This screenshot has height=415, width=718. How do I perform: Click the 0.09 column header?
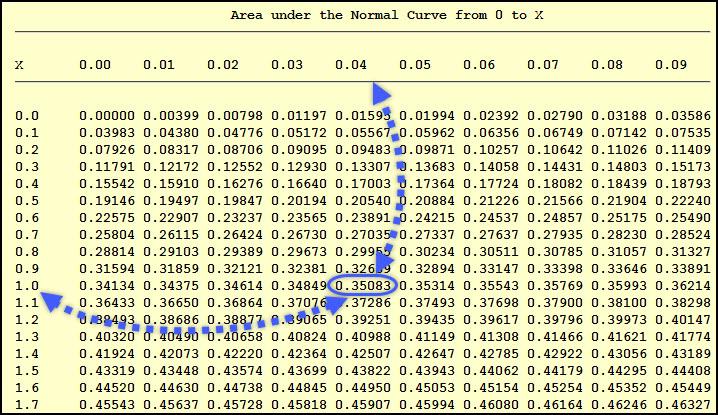[671, 64]
